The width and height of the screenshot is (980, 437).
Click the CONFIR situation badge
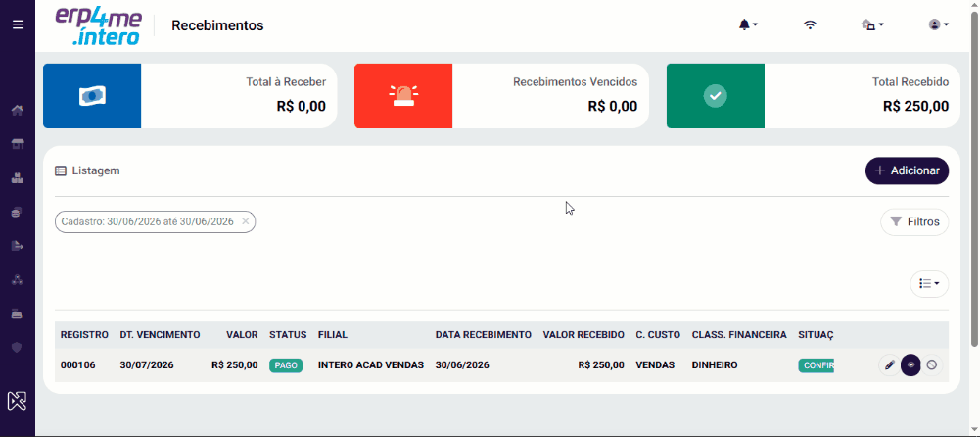tap(817, 365)
